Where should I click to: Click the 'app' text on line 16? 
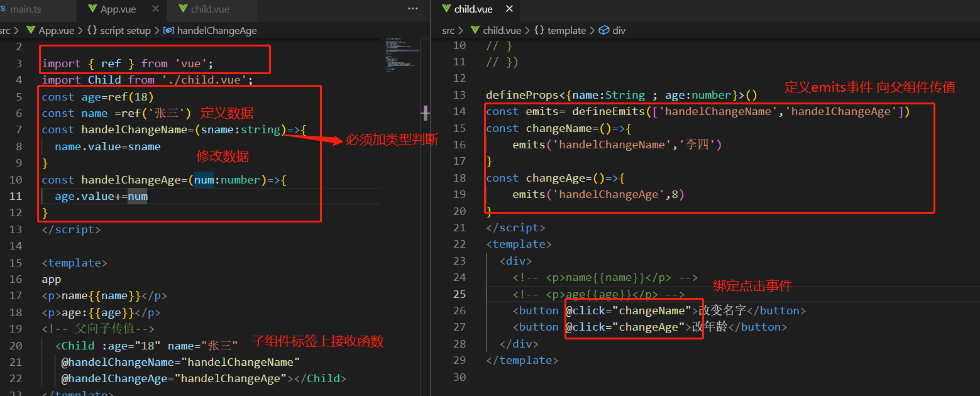52,279
